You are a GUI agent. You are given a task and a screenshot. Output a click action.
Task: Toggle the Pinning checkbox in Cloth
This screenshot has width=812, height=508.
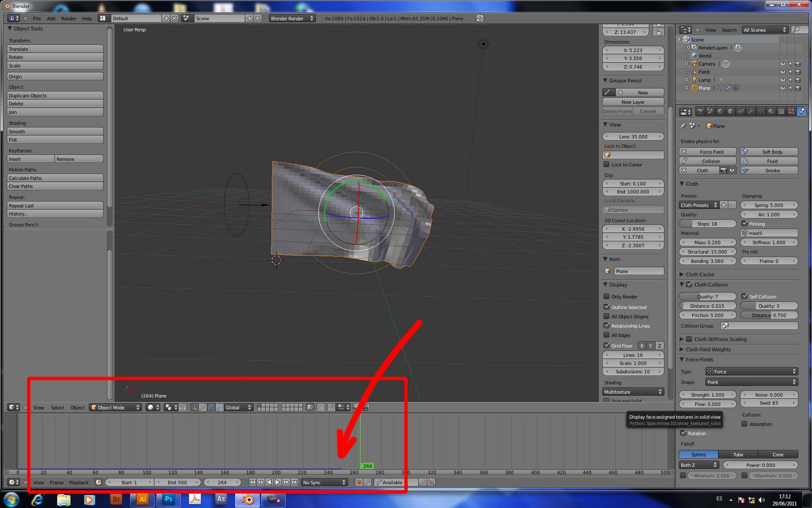[745, 224]
